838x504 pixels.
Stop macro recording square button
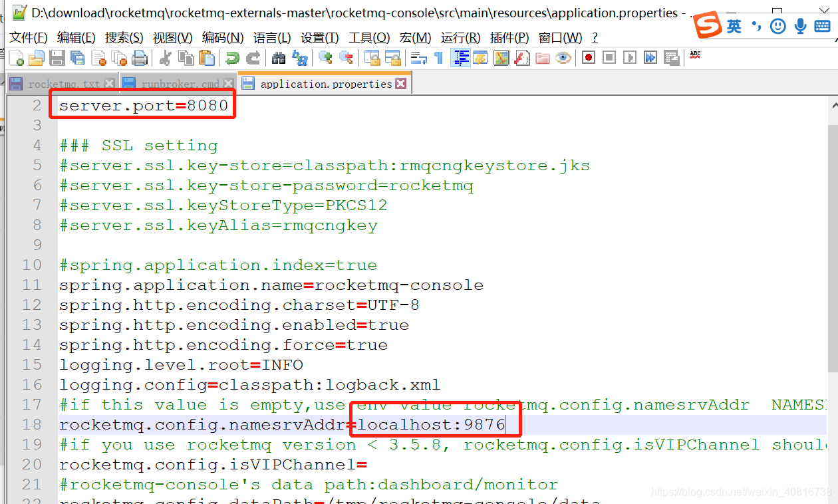click(609, 58)
